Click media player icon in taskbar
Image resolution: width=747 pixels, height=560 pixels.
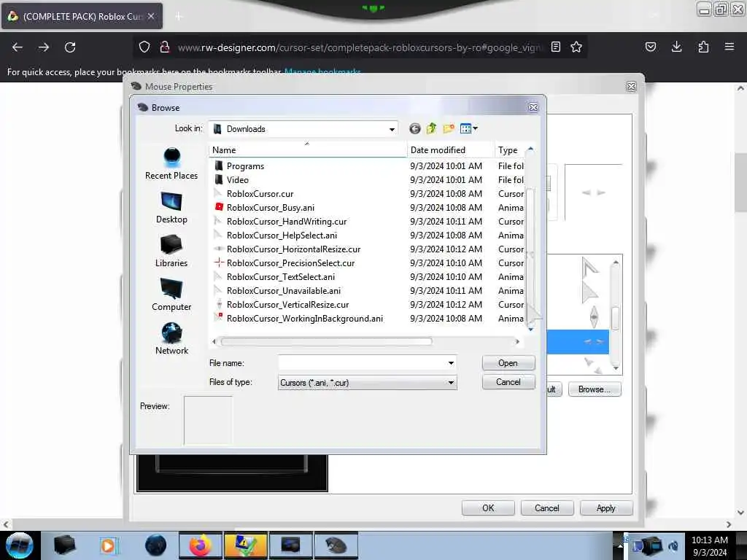[109, 545]
